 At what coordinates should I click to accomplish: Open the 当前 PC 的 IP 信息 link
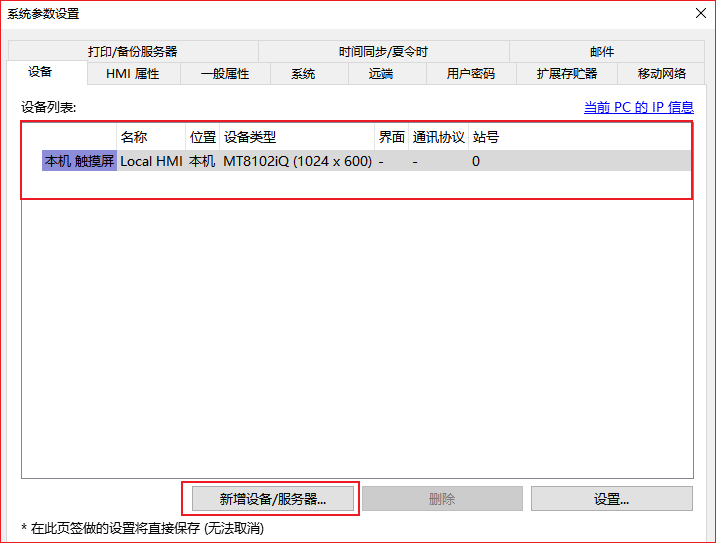[x=638, y=108]
